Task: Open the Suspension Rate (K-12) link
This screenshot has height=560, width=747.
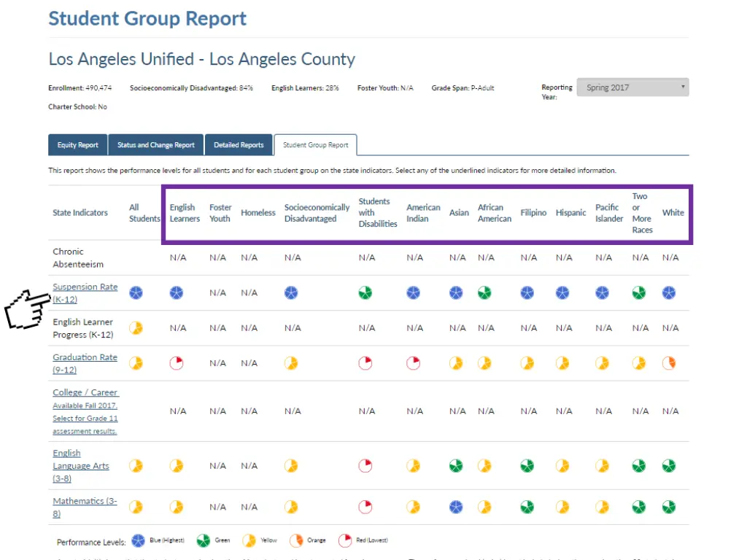Action: (85, 293)
